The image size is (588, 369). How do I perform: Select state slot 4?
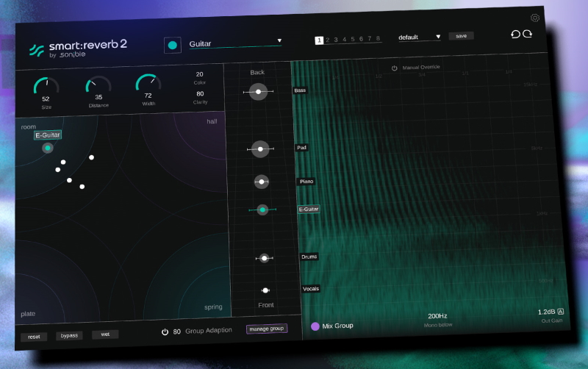point(344,40)
